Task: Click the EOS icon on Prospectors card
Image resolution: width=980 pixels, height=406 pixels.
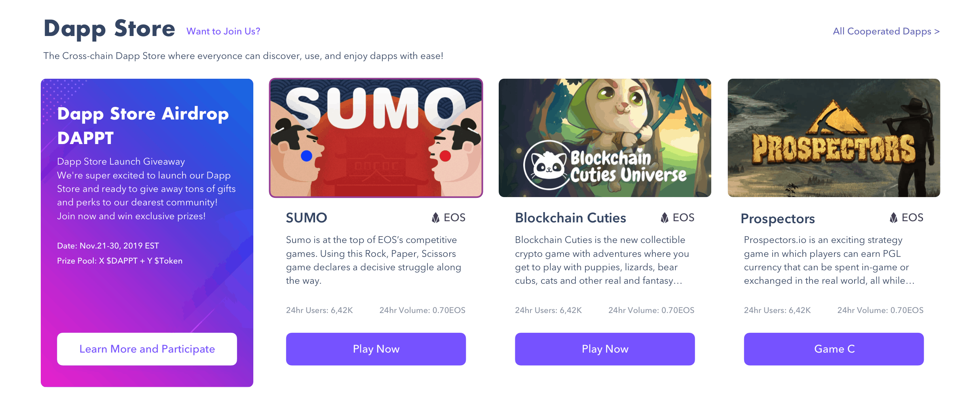Action: 893,218
